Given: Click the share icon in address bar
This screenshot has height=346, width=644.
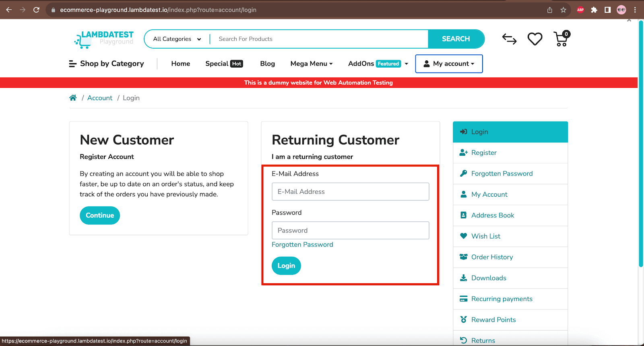Looking at the screenshot, I should coord(550,10).
